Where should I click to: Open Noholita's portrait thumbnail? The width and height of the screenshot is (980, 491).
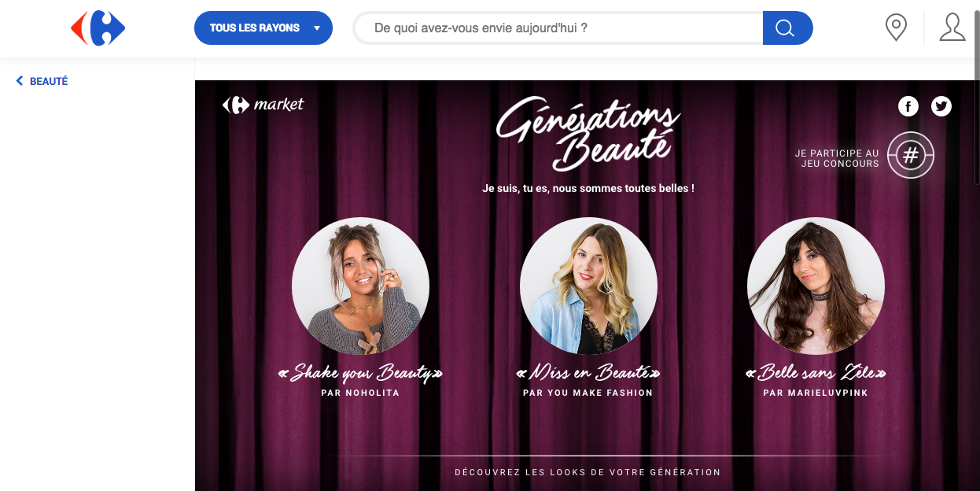pos(360,286)
